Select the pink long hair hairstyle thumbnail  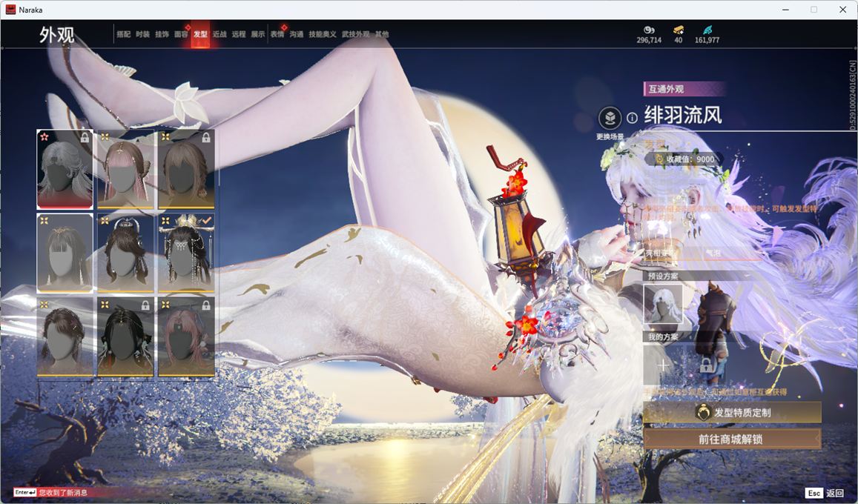125,170
